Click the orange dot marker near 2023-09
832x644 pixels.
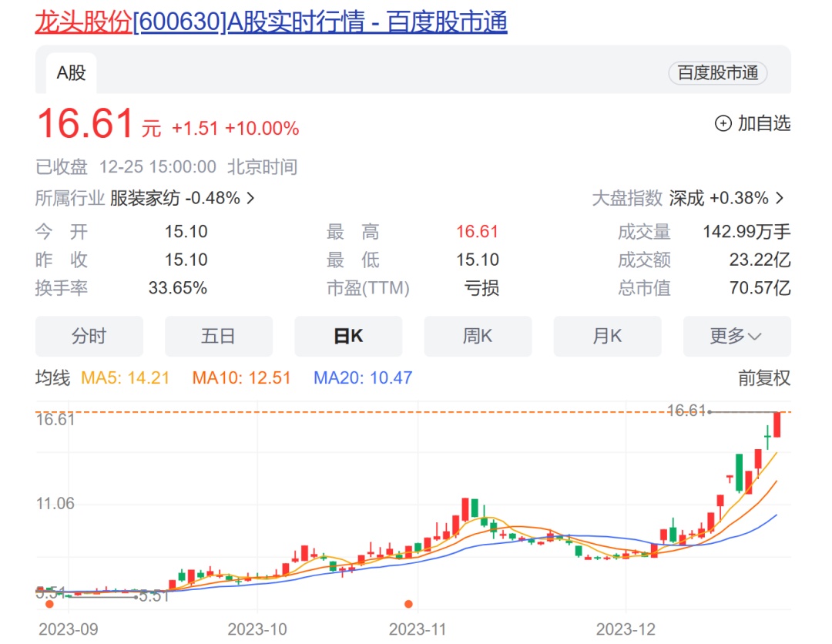point(50,604)
